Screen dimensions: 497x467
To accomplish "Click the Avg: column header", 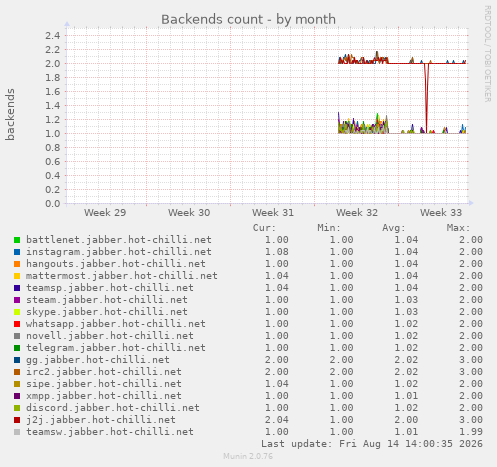I will 394,228.
